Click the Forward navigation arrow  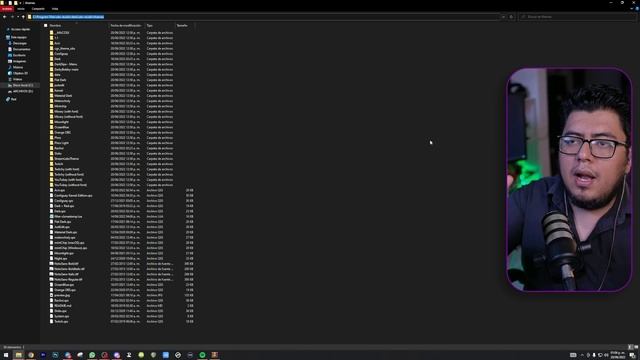click(x=12, y=17)
